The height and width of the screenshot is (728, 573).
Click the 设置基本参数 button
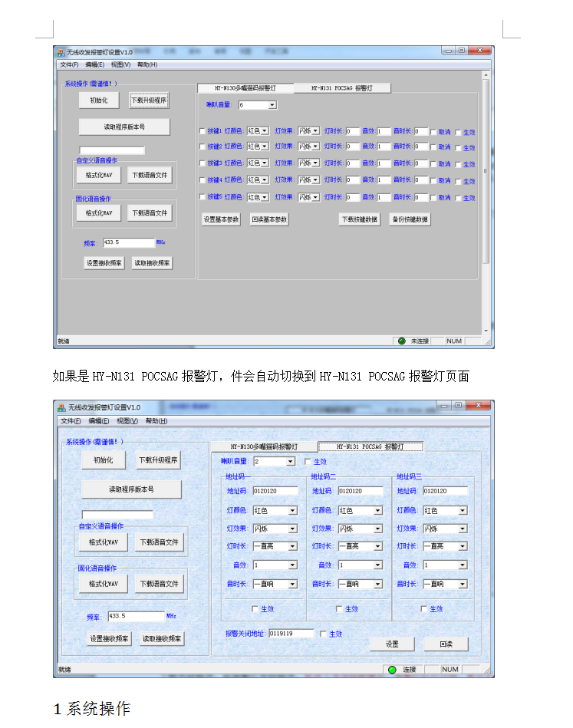pos(221,219)
